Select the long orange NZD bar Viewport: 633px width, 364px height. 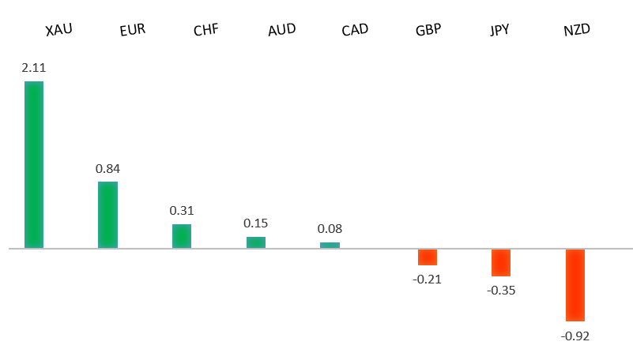(x=575, y=285)
